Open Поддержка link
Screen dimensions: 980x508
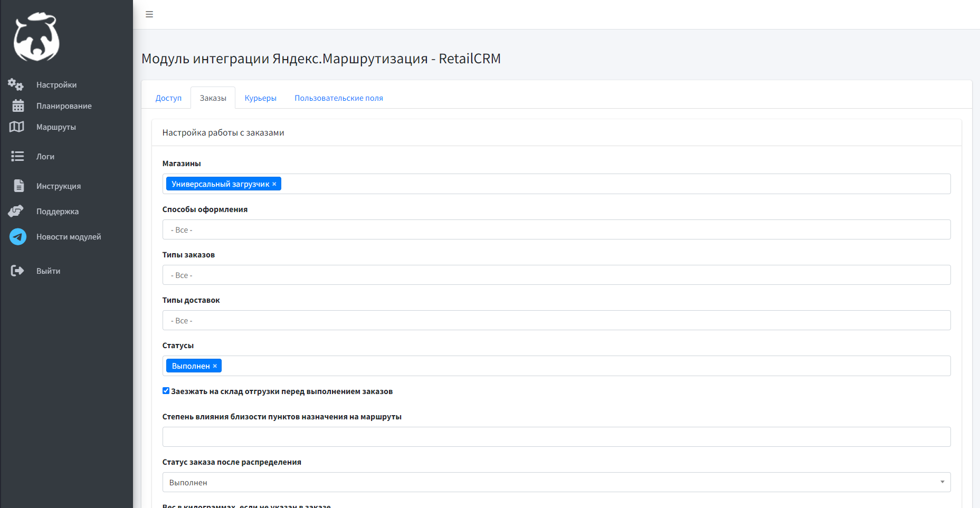coord(58,211)
